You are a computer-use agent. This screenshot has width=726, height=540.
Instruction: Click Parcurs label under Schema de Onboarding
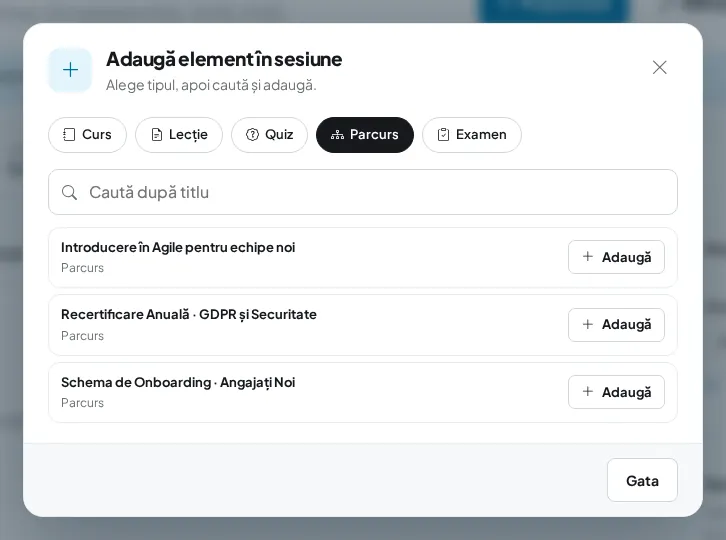click(82, 403)
